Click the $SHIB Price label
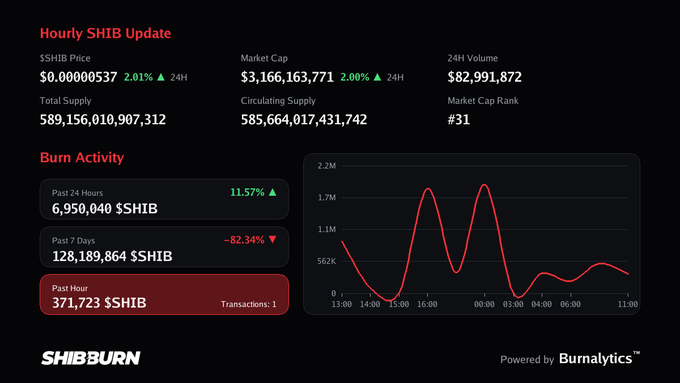Viewport: 680px width, 383px height. click(x=65, y=58)
